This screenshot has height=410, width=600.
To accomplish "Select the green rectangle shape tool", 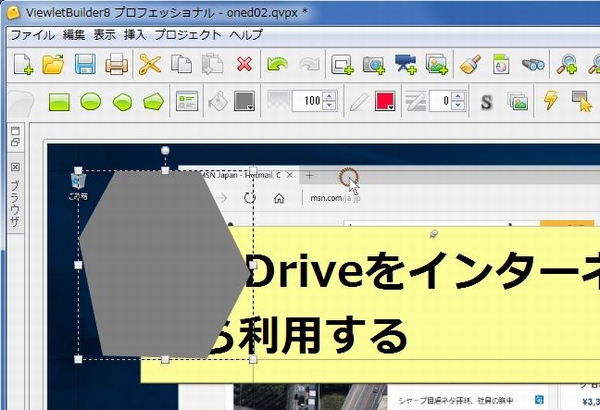I will point(59,101).
